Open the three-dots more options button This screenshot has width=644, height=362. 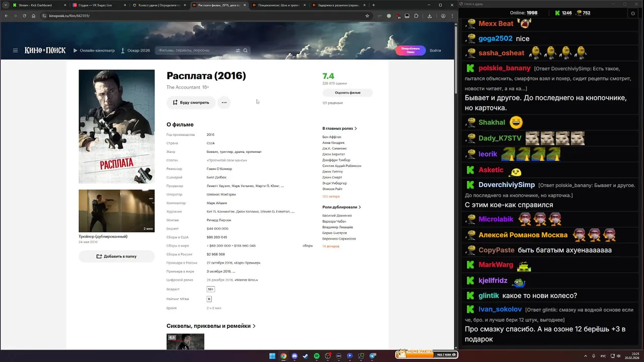pos(224,102)
